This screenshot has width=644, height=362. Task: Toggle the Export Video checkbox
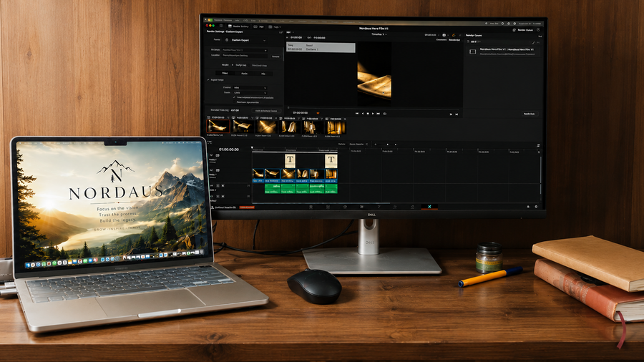pos(208,79)
